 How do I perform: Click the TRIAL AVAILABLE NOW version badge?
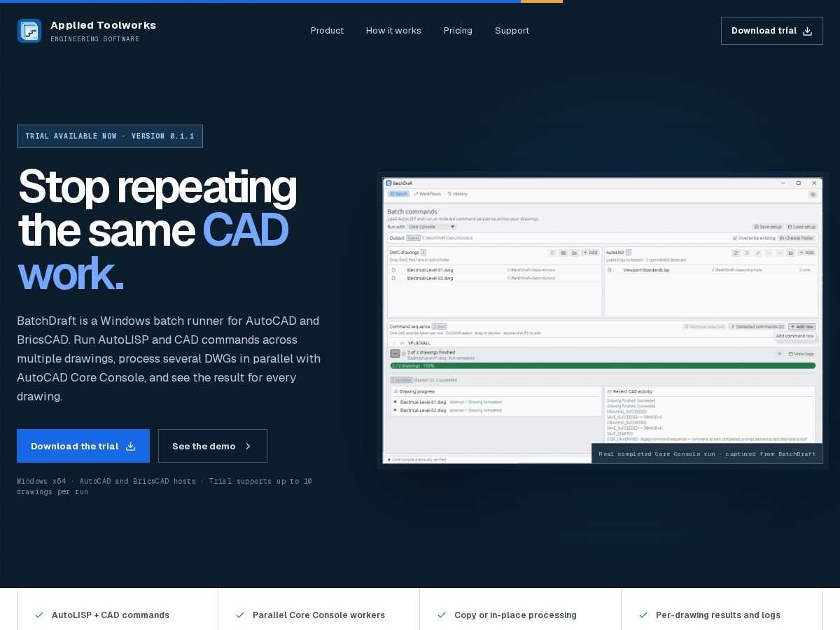[110, 136]
